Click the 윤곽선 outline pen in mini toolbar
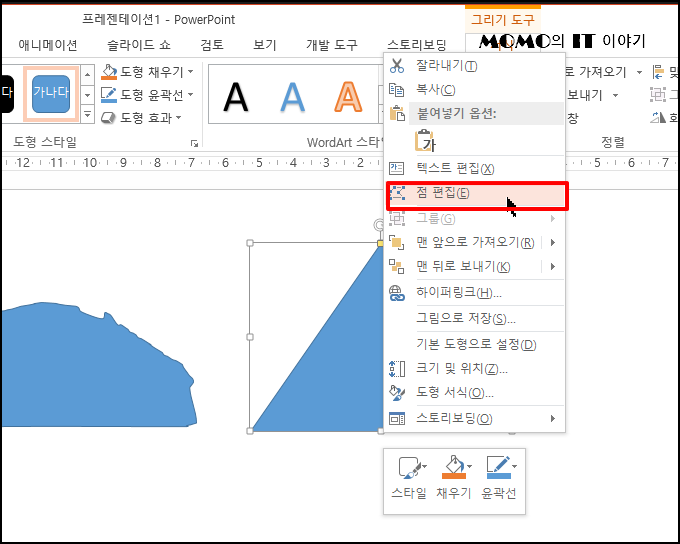This screenshot has height=544, width=680. pos(499,467)
